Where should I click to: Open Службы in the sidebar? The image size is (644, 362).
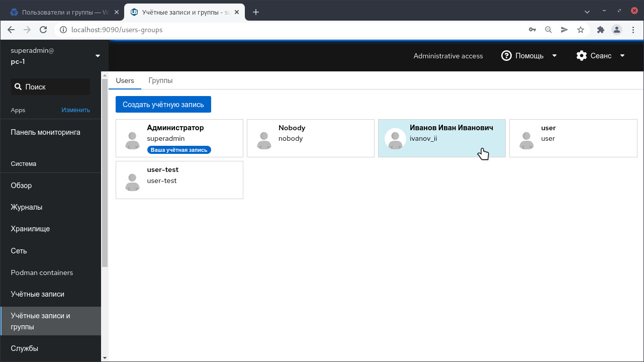[x=50, y=348]
